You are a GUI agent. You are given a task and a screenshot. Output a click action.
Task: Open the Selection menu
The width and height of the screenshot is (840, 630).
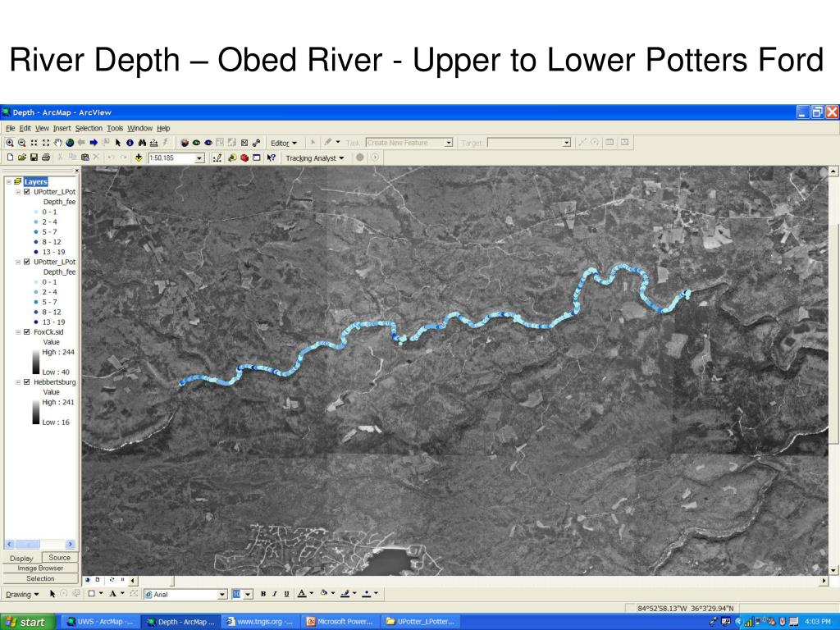[x=89, y=128]
